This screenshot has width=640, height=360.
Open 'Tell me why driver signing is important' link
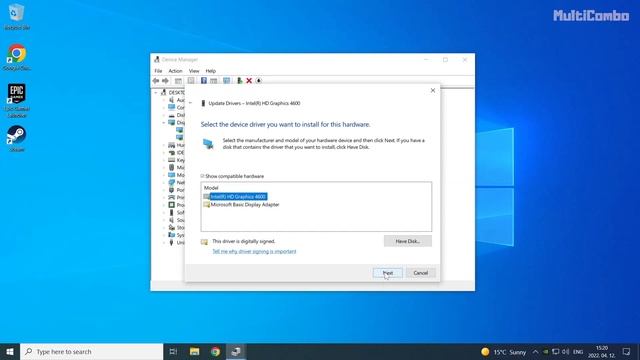pyautogui.click(x=254, y=251)
